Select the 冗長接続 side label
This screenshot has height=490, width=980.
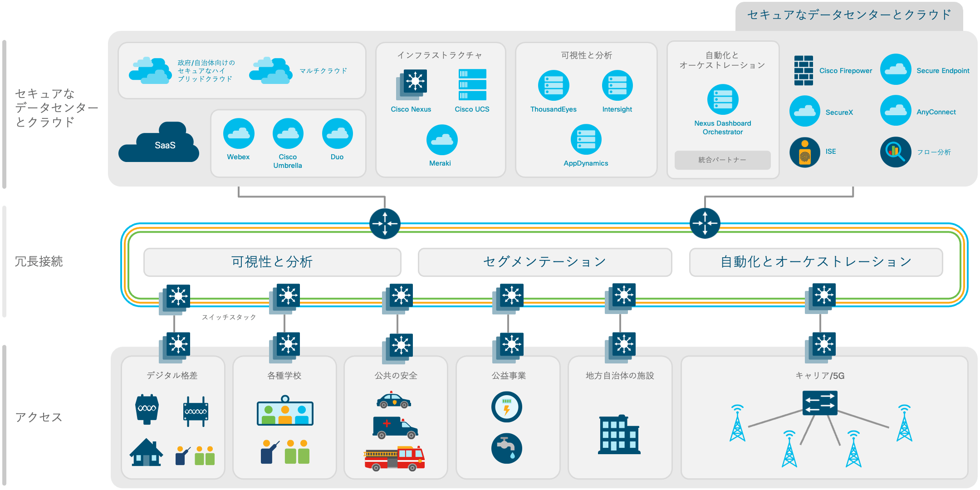[39, 261]
